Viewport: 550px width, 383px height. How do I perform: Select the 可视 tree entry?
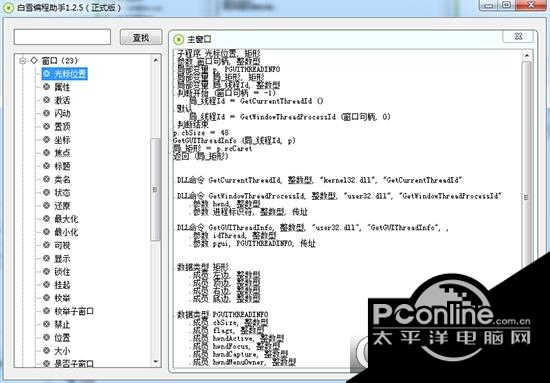(62, 246)
